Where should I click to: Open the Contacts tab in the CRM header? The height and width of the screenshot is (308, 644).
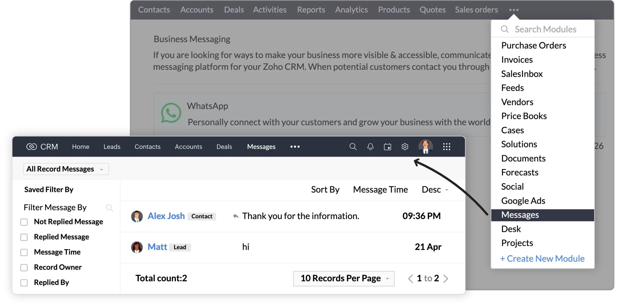pyautogui.click(x=147, y=147)
